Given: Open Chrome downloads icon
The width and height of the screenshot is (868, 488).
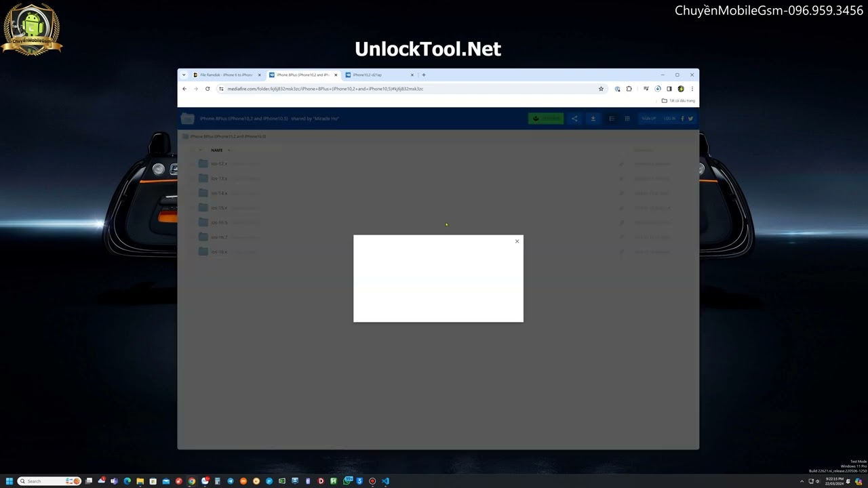Looking at the screenshot, I should (658, 89).
